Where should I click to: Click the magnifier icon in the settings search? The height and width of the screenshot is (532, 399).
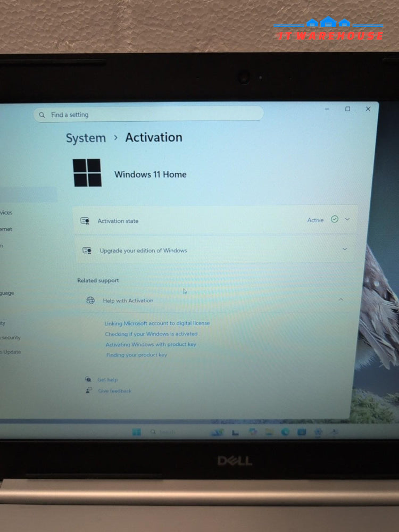click(41, 115)
